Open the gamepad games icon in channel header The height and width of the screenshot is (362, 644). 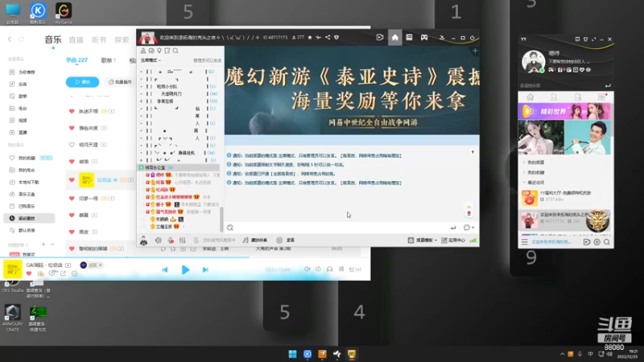[424, 37]
